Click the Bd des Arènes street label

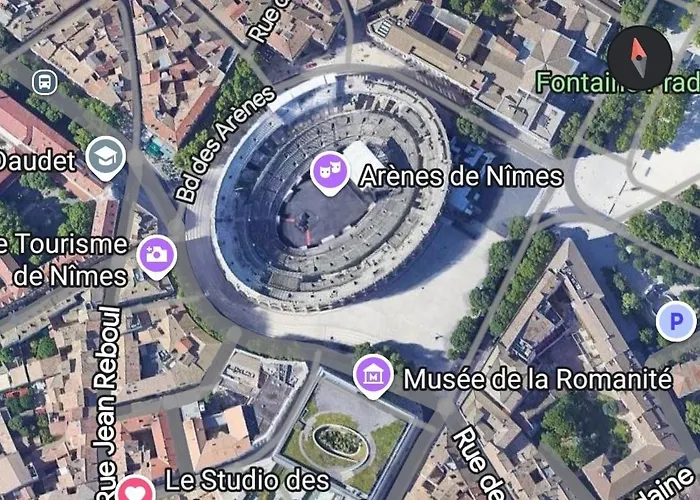[x=225, y=144]
